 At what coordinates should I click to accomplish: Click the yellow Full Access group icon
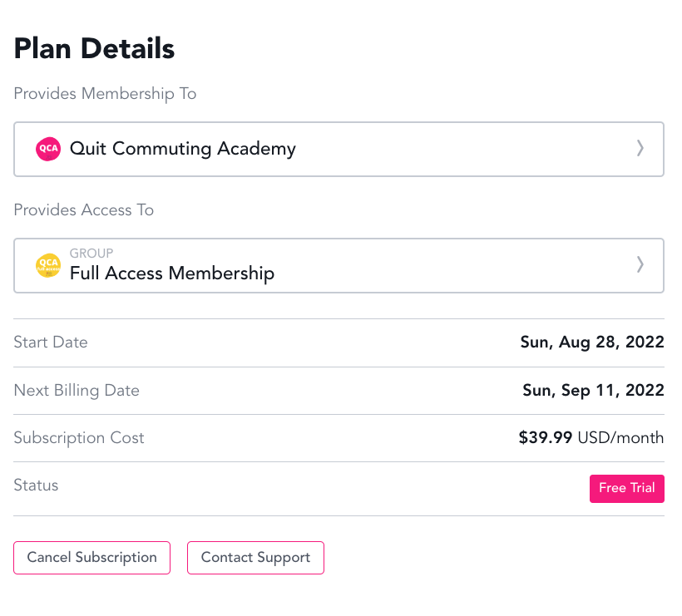point(48,265)
